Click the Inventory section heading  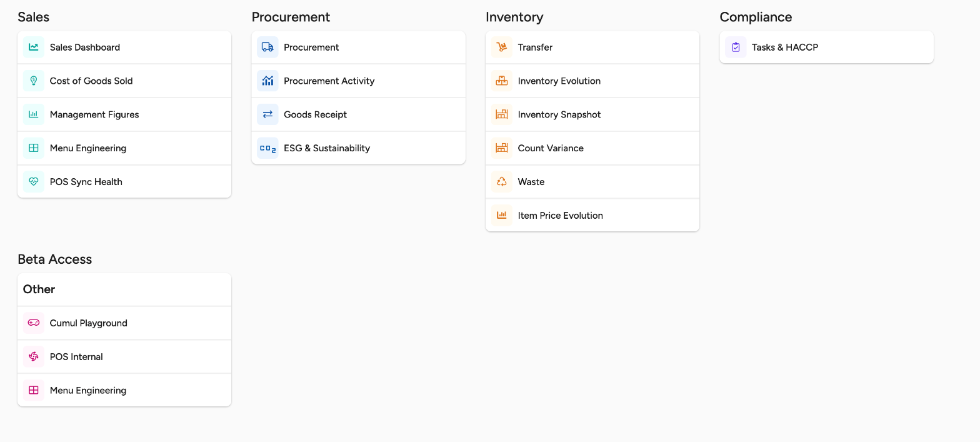[514, 18]
